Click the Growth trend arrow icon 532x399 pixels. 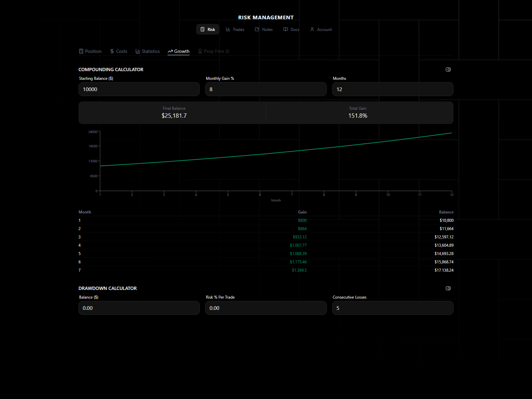(170, 51)
